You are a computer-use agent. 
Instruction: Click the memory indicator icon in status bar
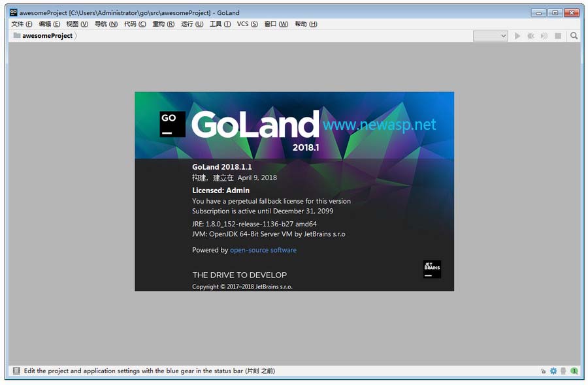563,371
